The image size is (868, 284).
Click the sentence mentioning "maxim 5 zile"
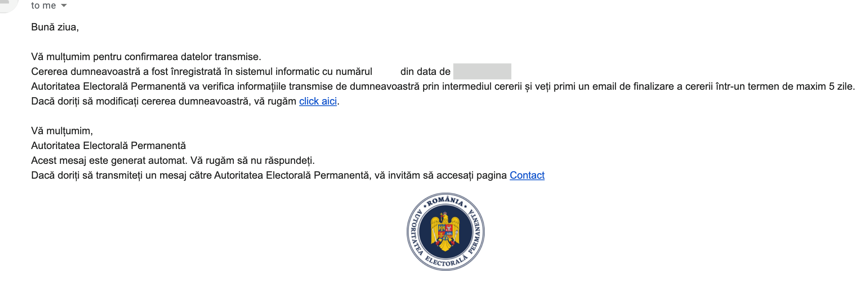pos(443,87)
